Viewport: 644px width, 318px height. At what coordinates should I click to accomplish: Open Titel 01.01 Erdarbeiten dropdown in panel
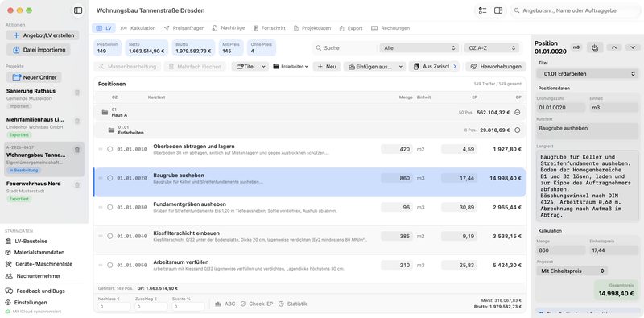click(588, 74)
